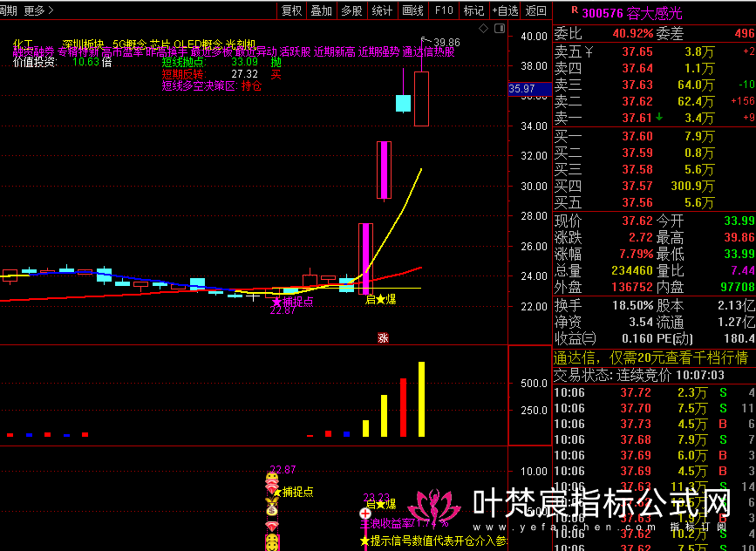Click the 现价 37.62 value
Screen dimensions: 756x551
tap(637, 221)
